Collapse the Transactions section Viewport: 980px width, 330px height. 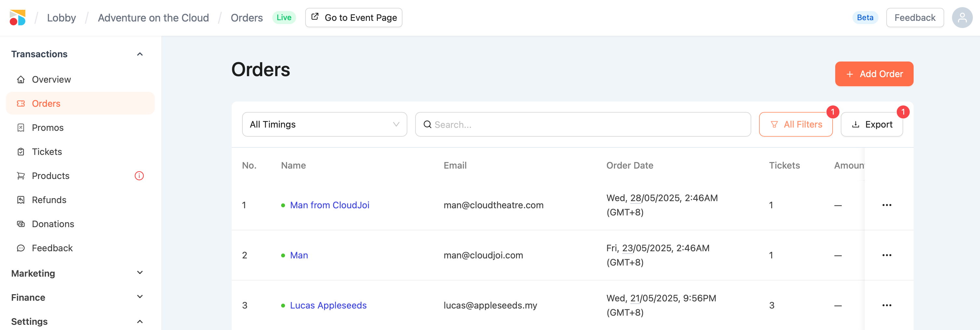tap(140, 54)
